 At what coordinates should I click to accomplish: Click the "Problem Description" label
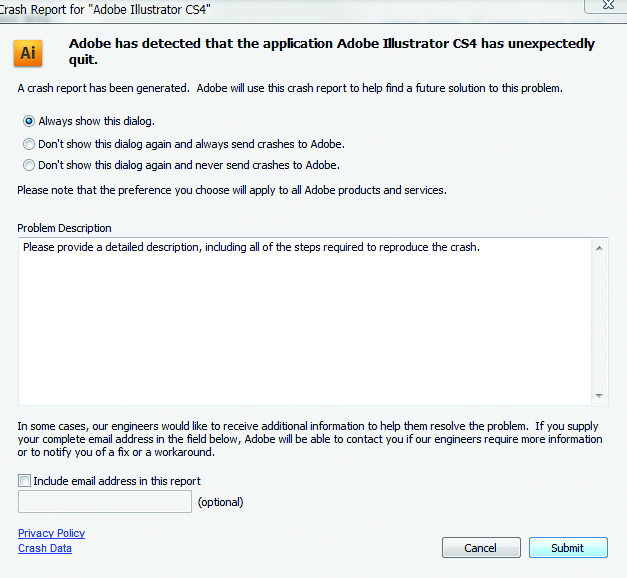coord(65,228)
